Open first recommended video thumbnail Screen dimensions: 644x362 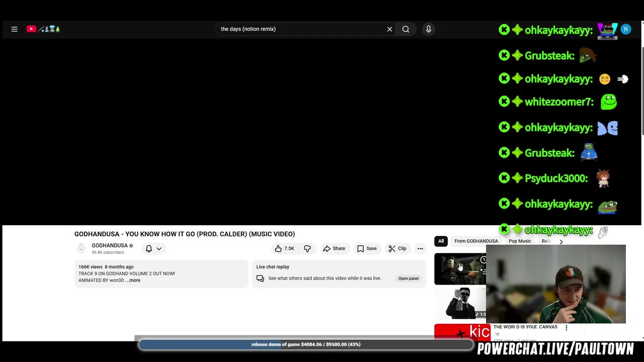click(460, 269)
